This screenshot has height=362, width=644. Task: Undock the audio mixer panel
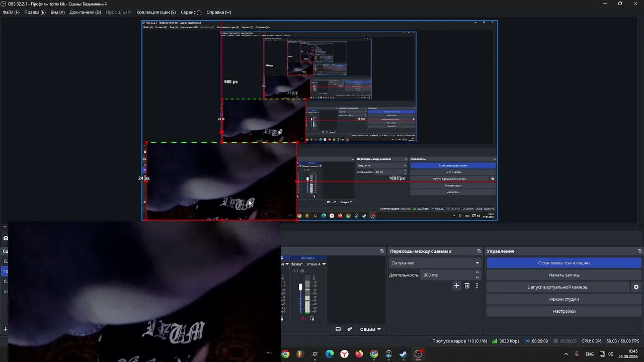click(x=382, y=251)
